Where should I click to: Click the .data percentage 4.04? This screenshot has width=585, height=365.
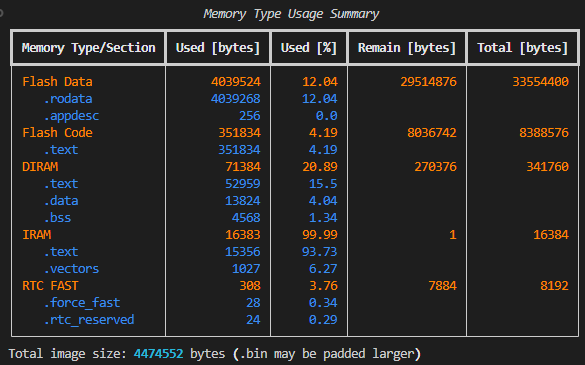[x=323, y=201]
